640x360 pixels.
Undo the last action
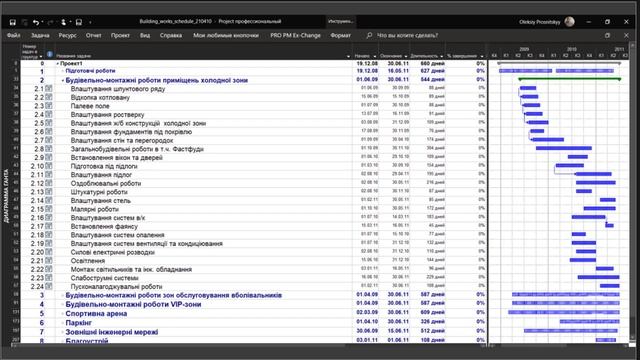[x=36, y=22]
